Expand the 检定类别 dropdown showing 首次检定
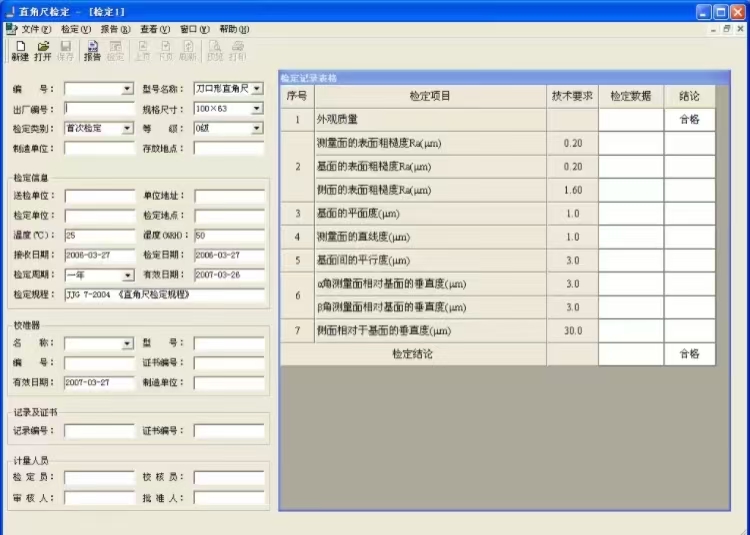The height and width of the screenshot is (535, 750). point(127,129)
